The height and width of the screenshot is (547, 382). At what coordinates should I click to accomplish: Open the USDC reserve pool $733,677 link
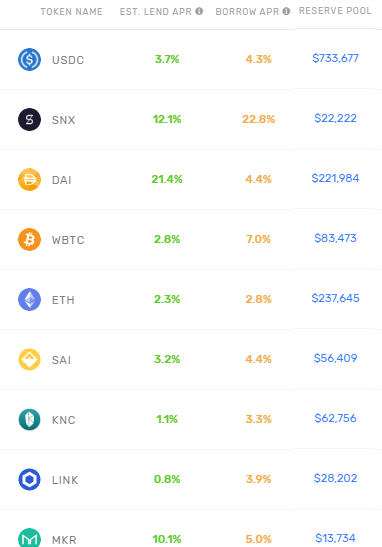click(x=335, y=58)
